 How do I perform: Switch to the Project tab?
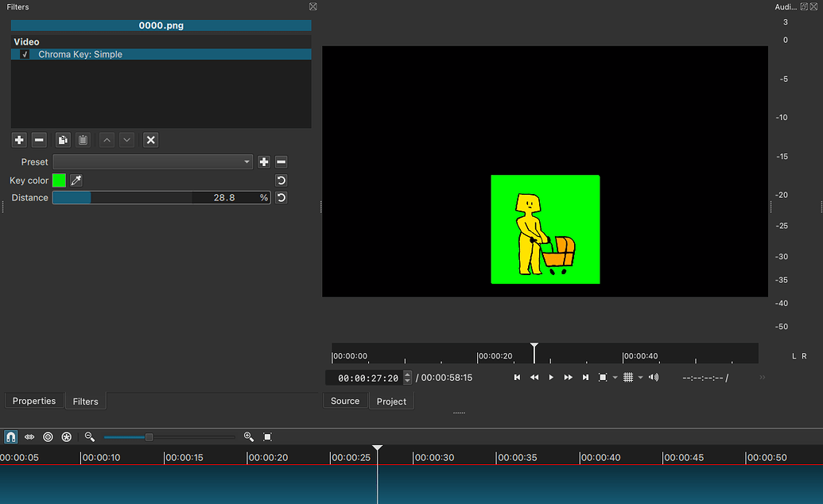tap(391, 401)
